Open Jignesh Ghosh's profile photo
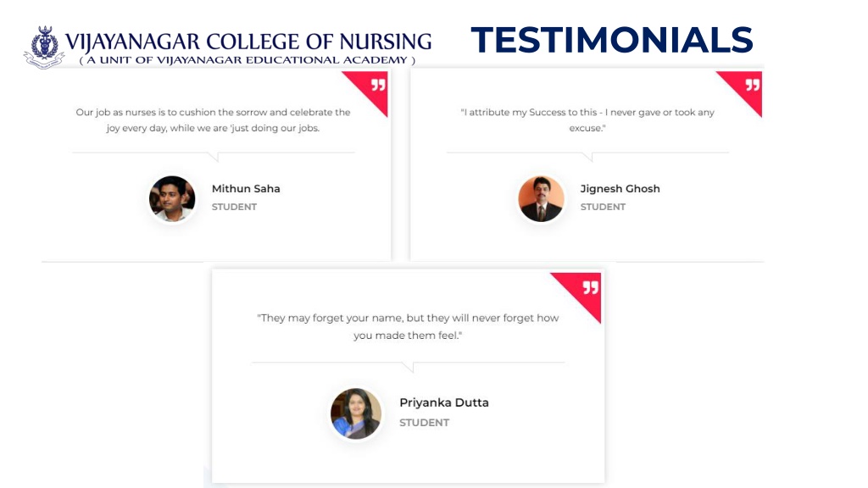Screen dimensions: 868x488 tap(541, 198)
